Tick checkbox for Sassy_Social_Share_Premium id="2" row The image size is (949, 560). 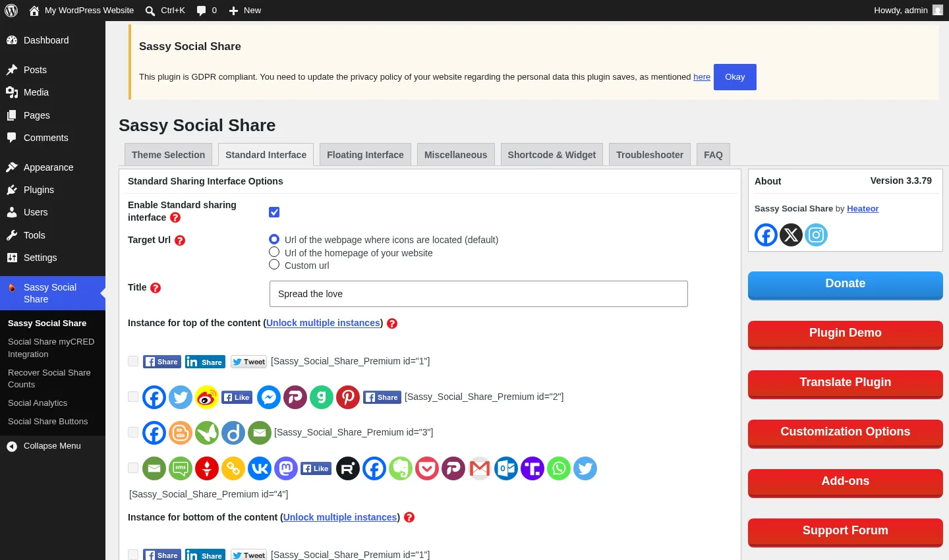pos(133,397)
